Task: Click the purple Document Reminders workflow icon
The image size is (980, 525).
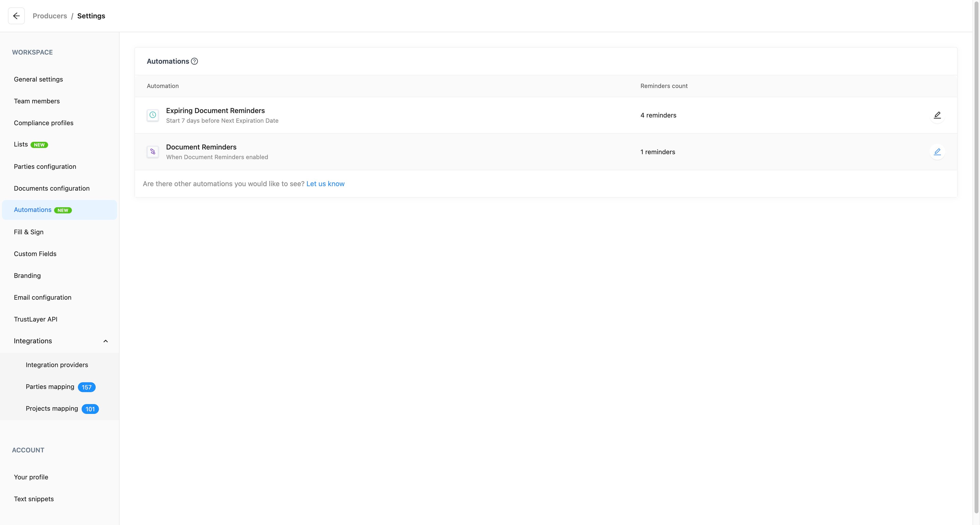Action: coord(153,152)
